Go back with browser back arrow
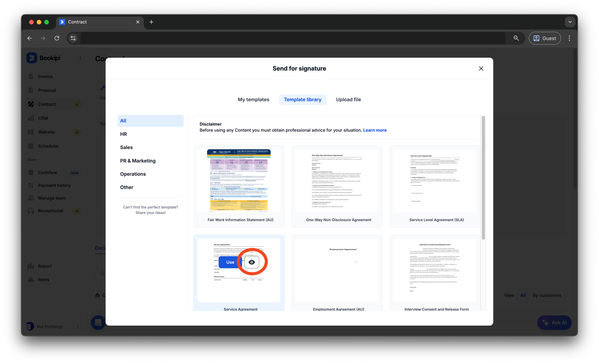The width and height of the screenshot is (599, 364). pos(30,38)
